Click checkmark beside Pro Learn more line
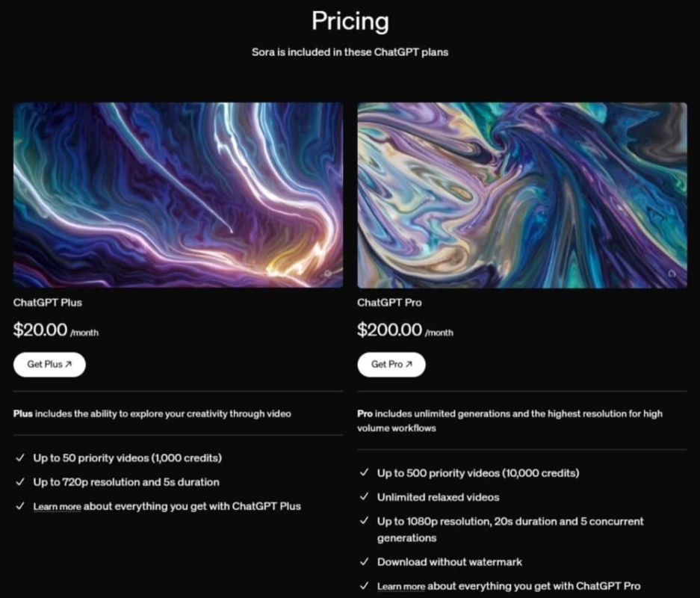 [x=364, y=587]
